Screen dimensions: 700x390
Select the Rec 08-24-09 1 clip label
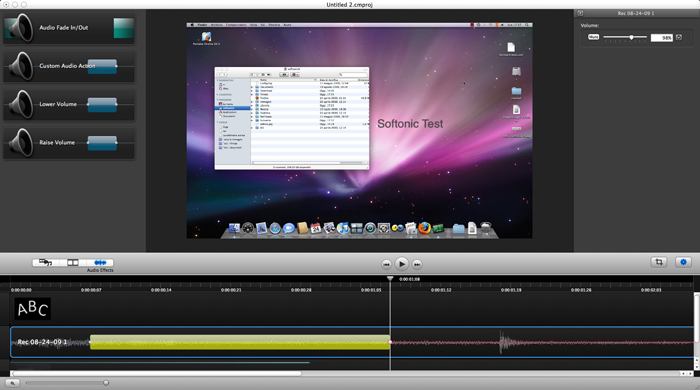coord(42,342)
